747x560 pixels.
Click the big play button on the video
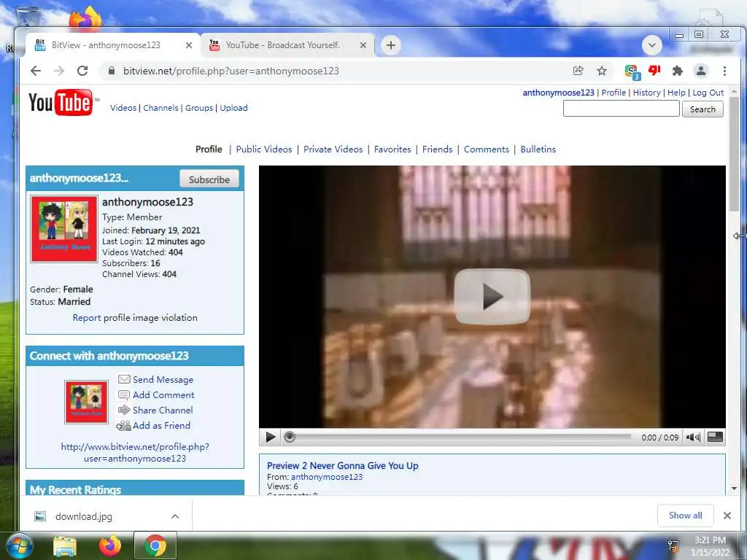tap(492, 296)
